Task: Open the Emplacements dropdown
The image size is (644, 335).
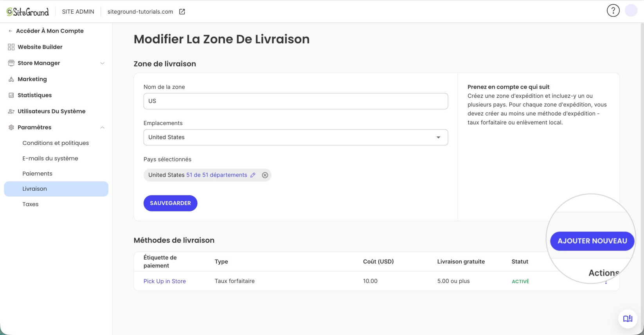Action: pos(296,137)
